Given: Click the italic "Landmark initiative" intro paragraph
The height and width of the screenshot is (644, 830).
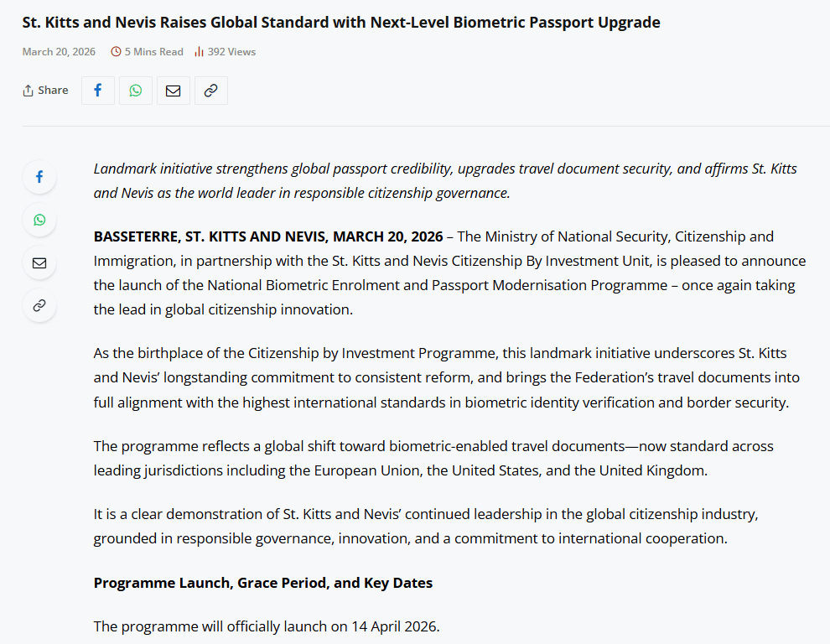Looking at the screenshot, I should pyautogui.click(x=444, y=180).
